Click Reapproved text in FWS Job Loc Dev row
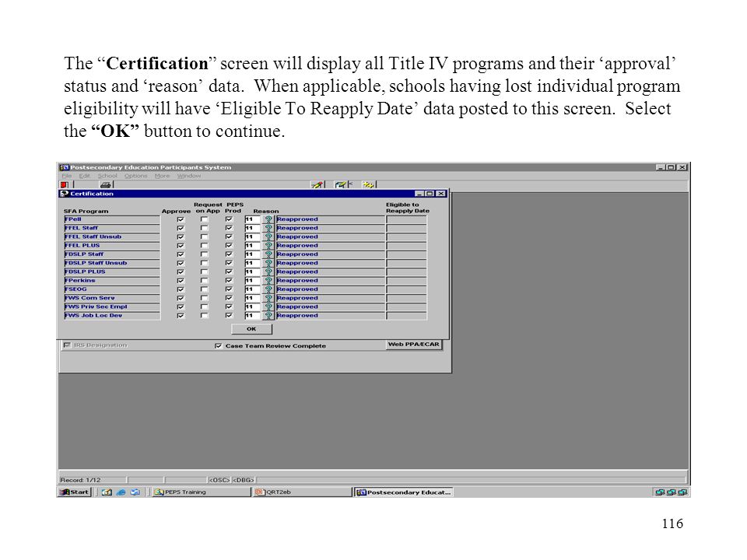Screen dimensions: 747x560 coord(297,315)
